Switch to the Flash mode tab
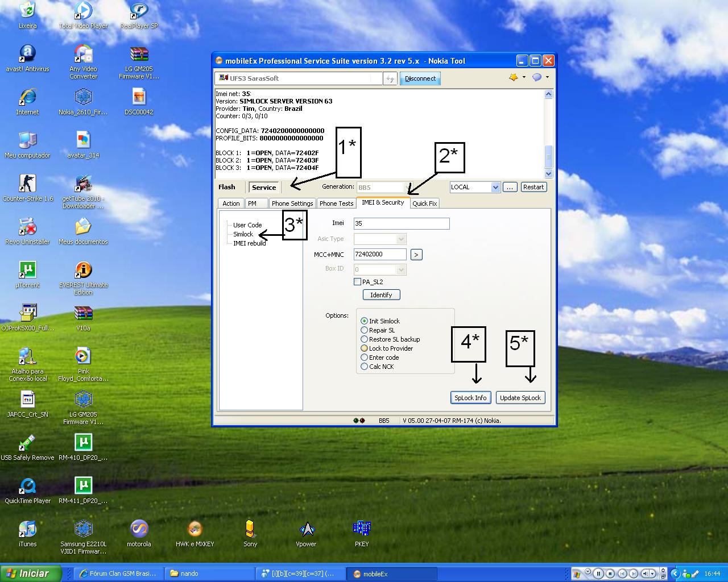This screenshot has height=582, width=728. [226, 187]
